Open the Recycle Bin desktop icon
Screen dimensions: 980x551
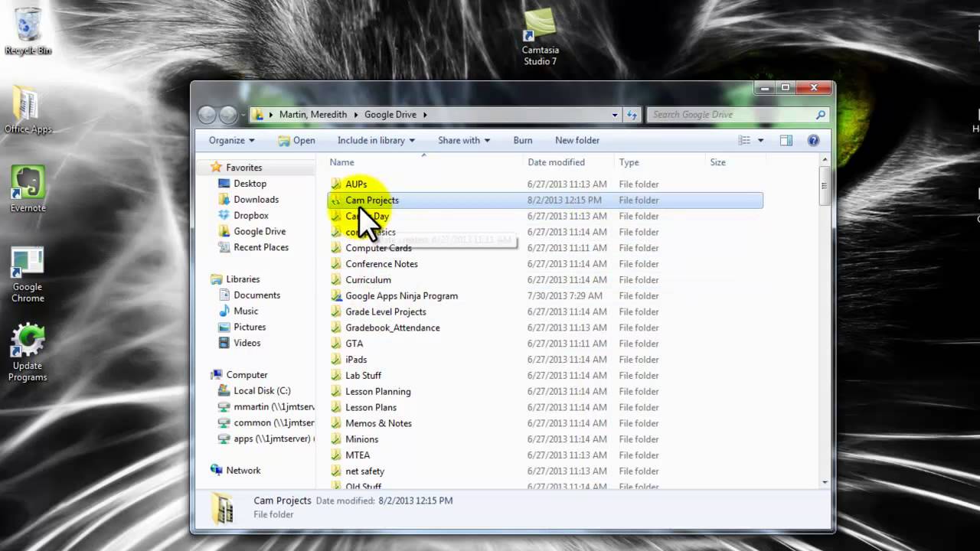pyautogui.click(x=28, y=31)
